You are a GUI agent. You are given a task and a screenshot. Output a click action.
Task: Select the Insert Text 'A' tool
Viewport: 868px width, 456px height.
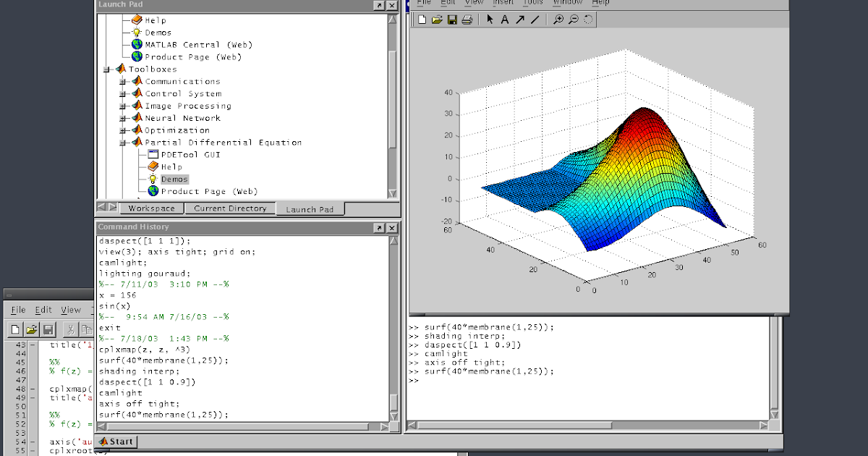click(x=505, y=20)
